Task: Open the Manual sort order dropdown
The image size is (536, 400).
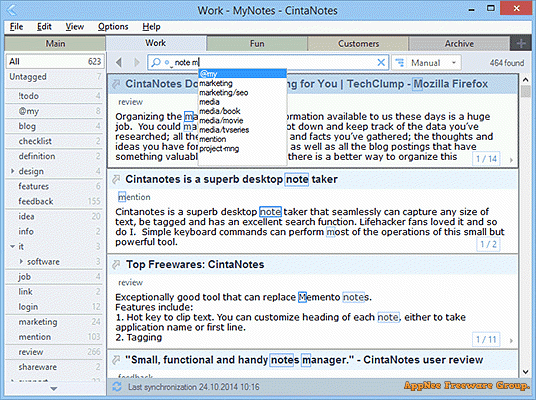Action: (426, 63)
